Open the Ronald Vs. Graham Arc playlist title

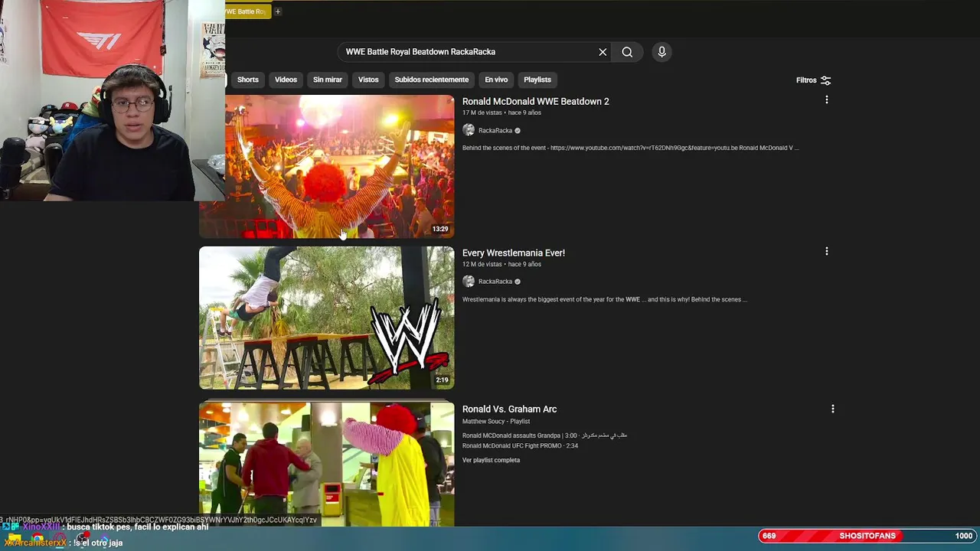coord(509,409)
